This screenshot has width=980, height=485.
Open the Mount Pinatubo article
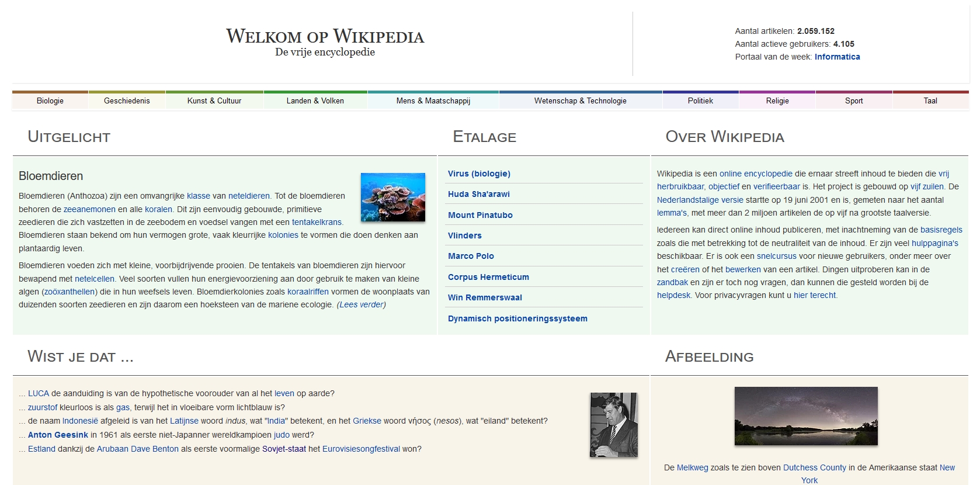point(480,215)
